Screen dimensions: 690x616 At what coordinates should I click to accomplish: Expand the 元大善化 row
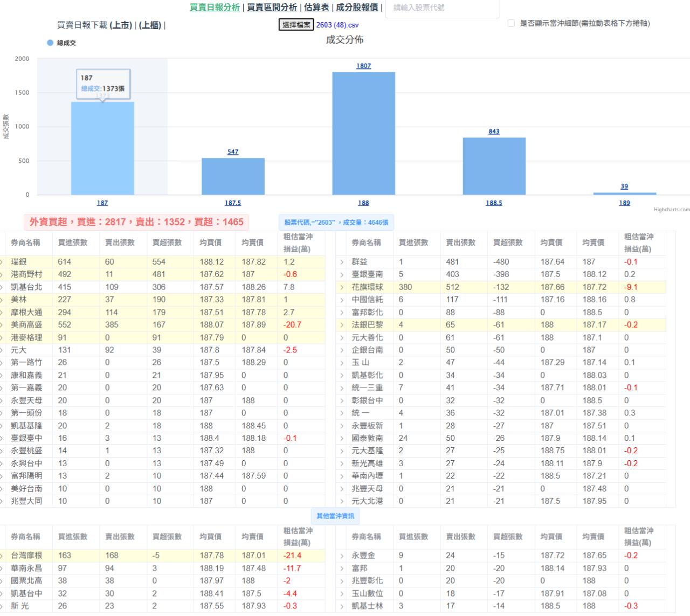click(342, 337)
